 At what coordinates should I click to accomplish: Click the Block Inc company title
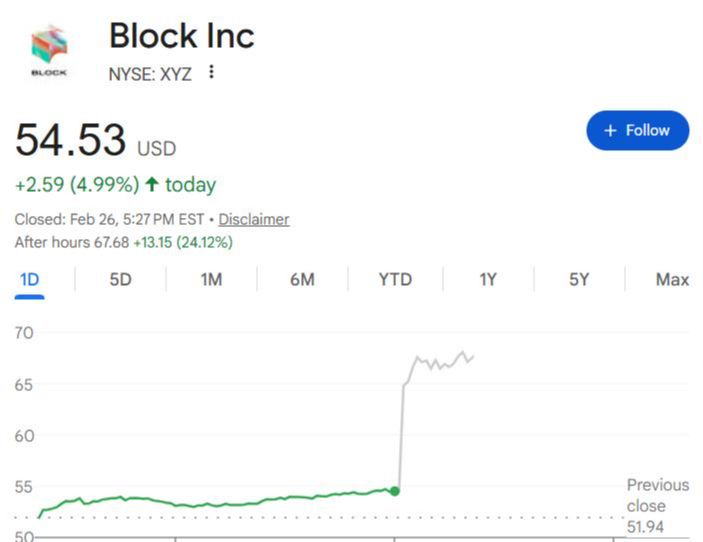[181, 36]
